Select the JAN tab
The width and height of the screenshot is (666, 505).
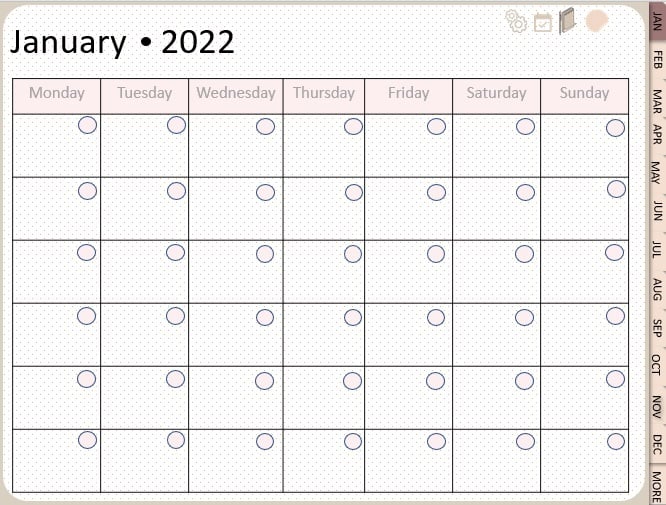pyautogui.click(x=657, y=23)
